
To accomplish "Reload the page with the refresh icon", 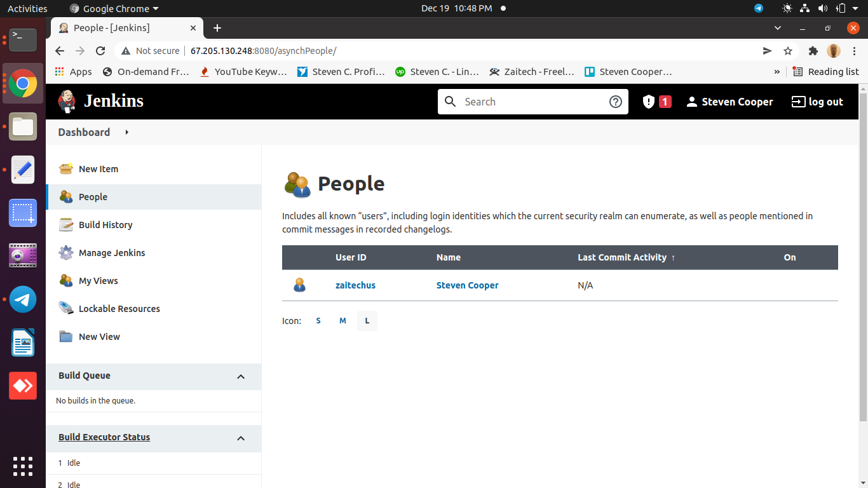I will tap(100, 51).
